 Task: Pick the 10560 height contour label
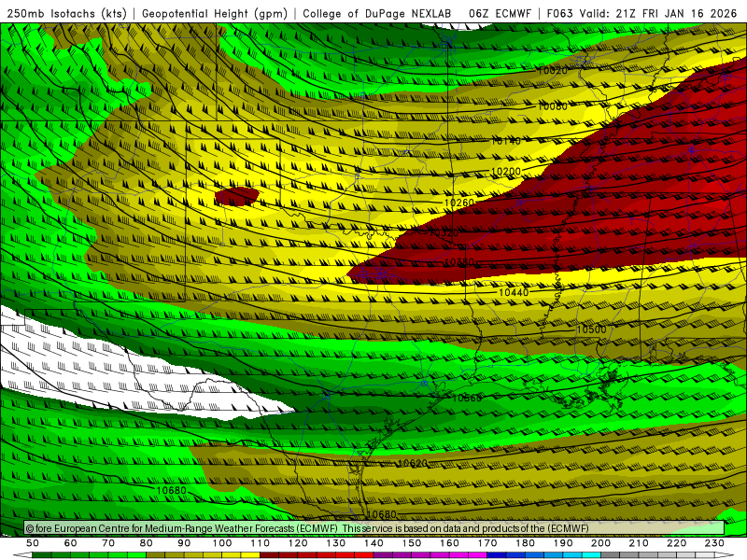click(x=467, y=399)
